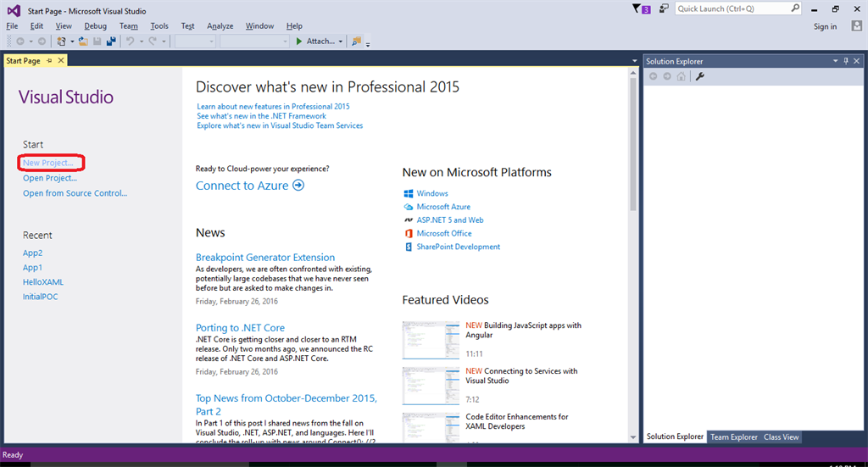Image resolution: width=868 pixels, height=467 pixels.
Task: Click the Send Feedback icon
Action: tap(664, 8)
